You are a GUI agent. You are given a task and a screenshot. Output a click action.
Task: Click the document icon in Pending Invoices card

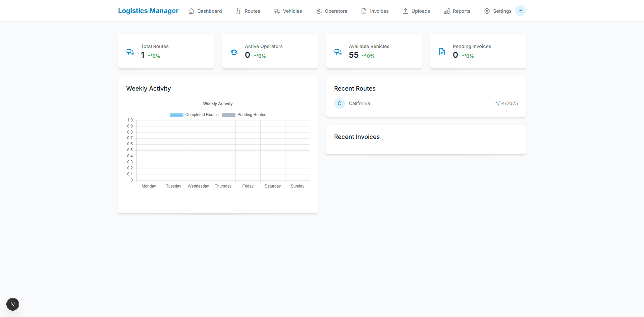(442, 52)
